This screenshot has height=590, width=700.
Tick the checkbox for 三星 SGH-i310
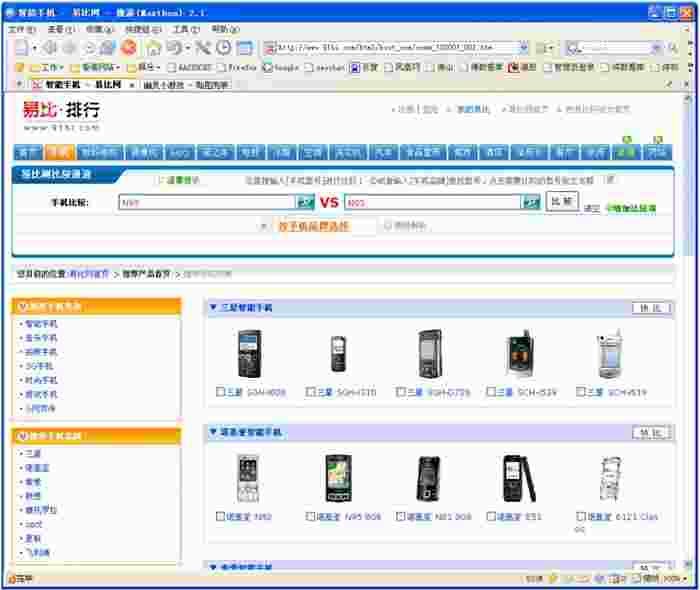pyautogui.click(x=310, y=392)
